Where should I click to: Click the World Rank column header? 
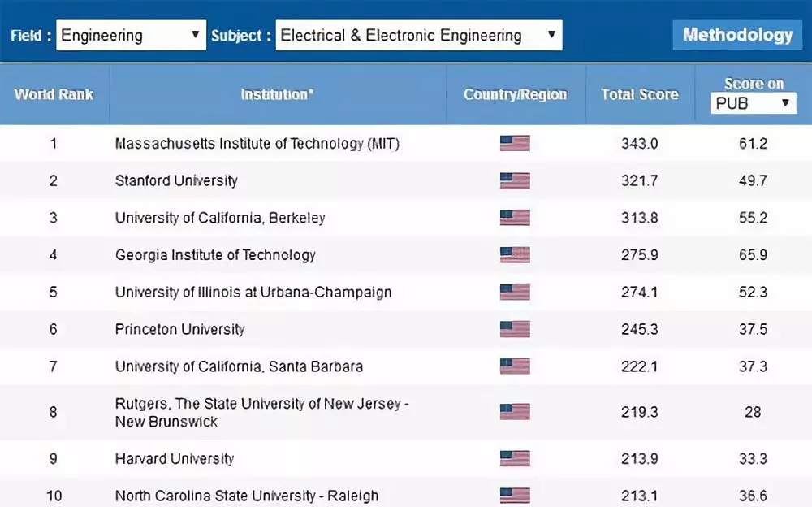(54, 94)
